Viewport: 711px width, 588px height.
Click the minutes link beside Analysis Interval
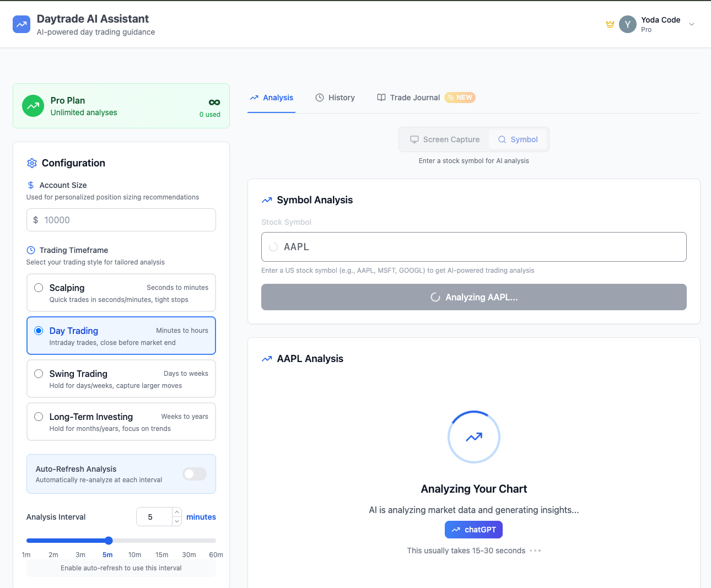pyautogui.click(x=201, y=517)
